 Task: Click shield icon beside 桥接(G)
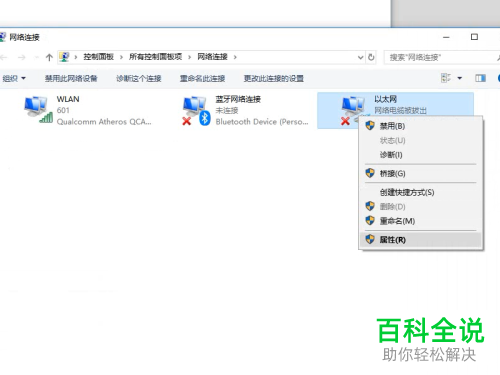(x=370, y=173)
